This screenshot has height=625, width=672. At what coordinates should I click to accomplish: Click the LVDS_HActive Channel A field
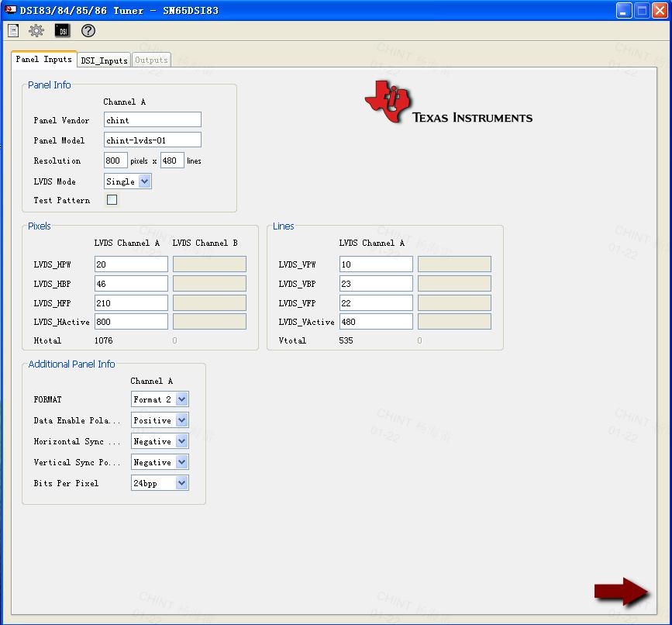pyautogui.click(x=131, y=322)
